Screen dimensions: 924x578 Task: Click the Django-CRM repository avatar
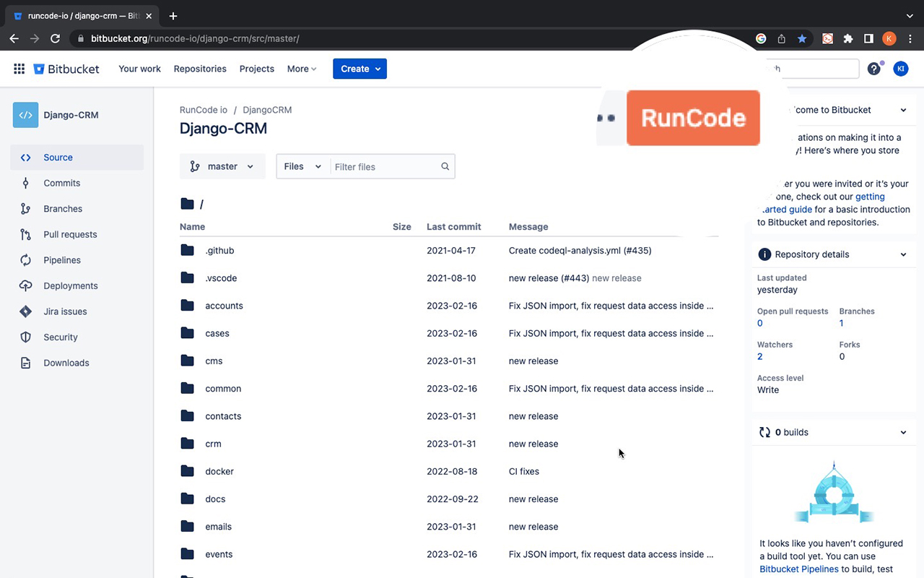coord(25,115)
